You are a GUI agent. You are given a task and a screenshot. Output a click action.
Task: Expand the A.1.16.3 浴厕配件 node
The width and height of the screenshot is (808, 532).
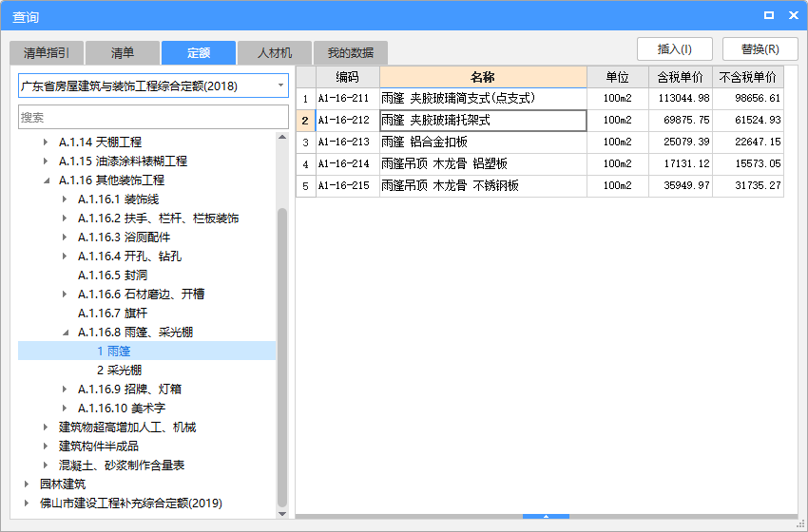point(65,237)
